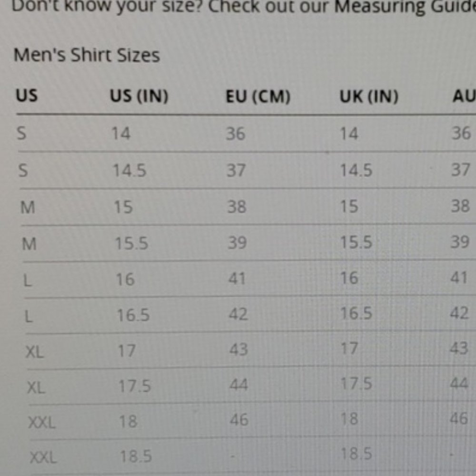The width and height of the screenshot is (476, 476).
Task: Click the Men's Shirt Sizes heading
Action: click(87, 55)
